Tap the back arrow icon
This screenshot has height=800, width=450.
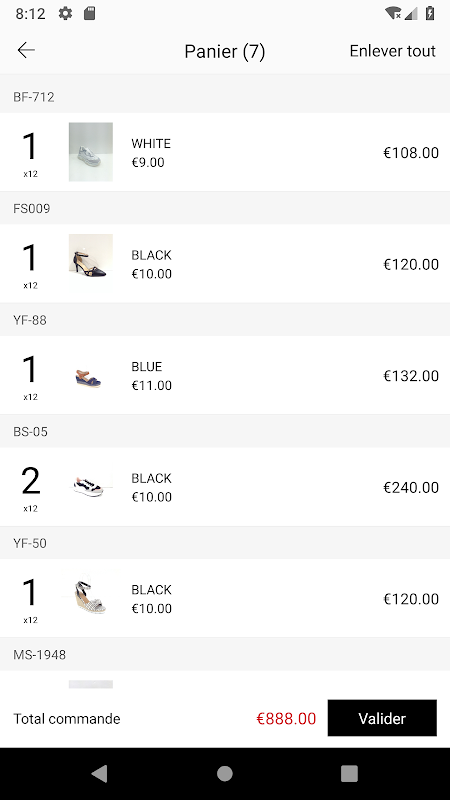click(x=26, y=50)
